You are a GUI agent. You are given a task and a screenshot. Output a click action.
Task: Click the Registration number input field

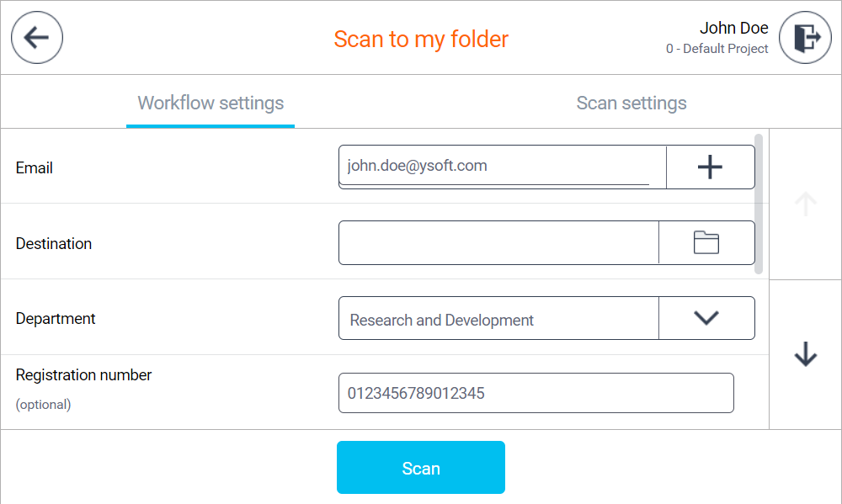click(536, 393)
